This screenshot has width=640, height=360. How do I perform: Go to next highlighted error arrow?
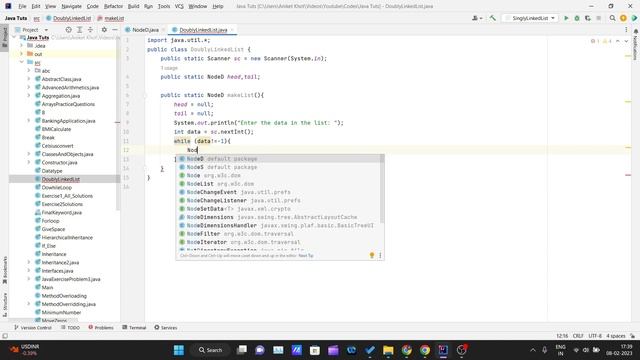click(626, 41)
